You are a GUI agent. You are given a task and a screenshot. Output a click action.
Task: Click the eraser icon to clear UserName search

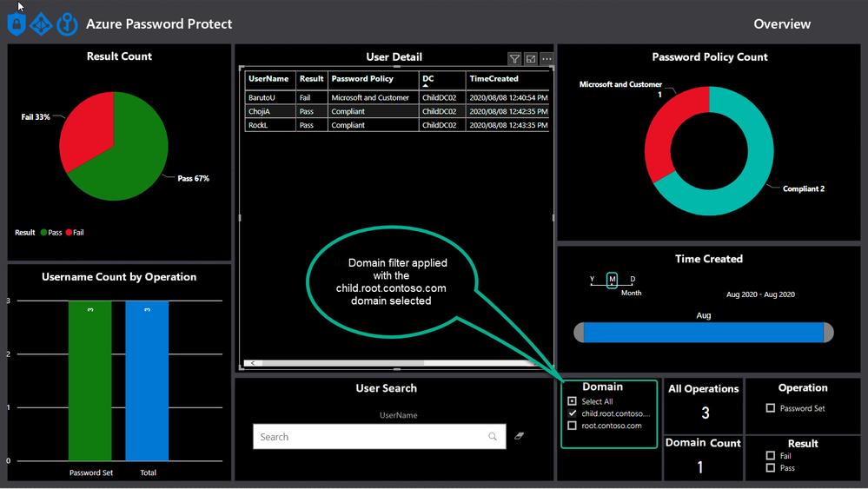coord(519,436)
